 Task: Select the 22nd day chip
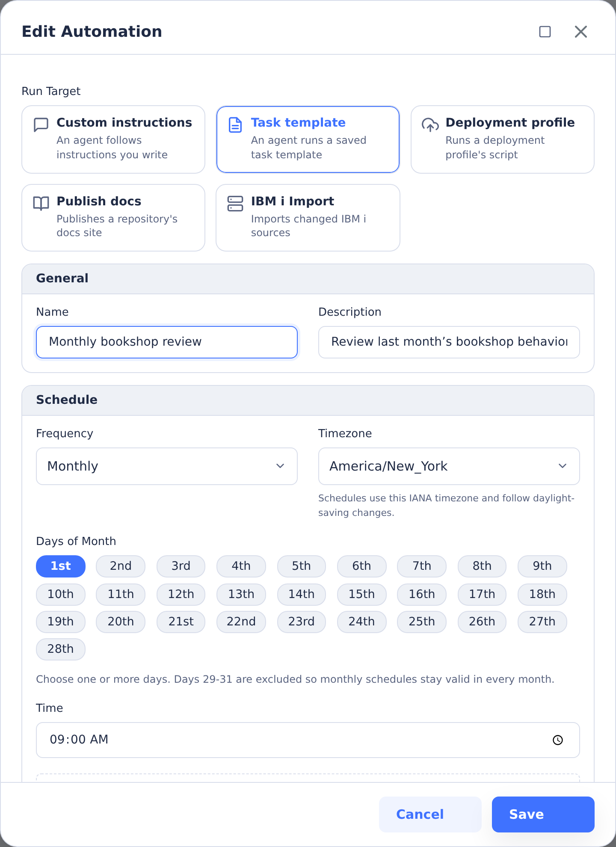click(241, 622)
